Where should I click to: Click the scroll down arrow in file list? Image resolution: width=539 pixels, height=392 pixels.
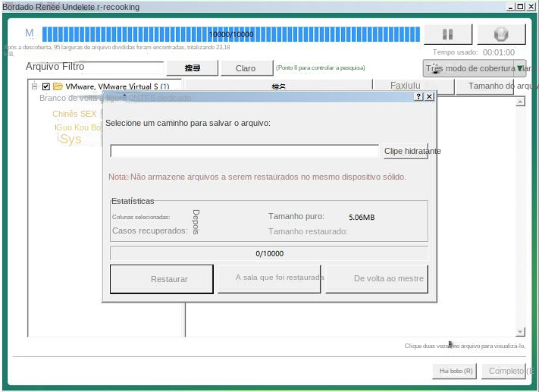[520, 332]
